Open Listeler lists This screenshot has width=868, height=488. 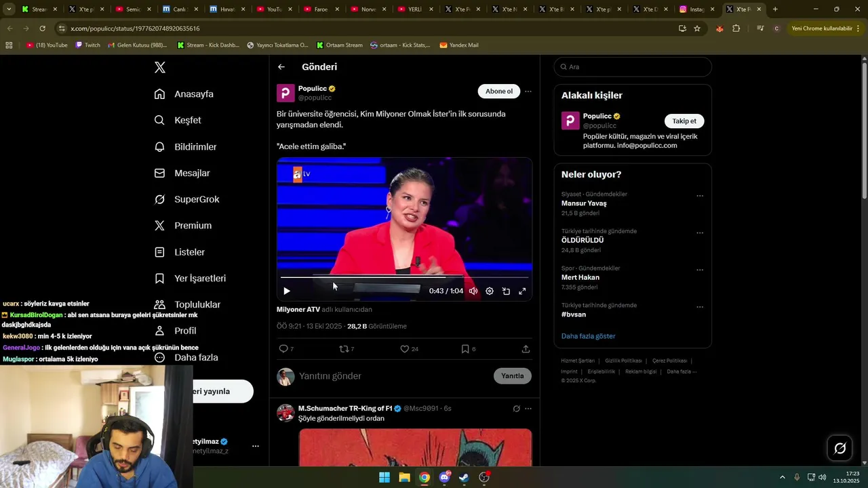[x=179, y=252]
